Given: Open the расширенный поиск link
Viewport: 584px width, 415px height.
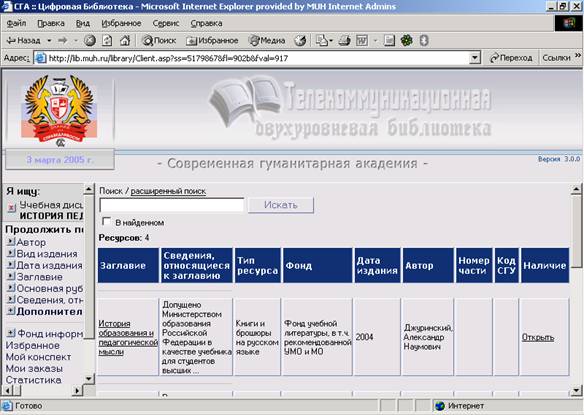Looking at the screenshot, I should (x=168, y=191).
